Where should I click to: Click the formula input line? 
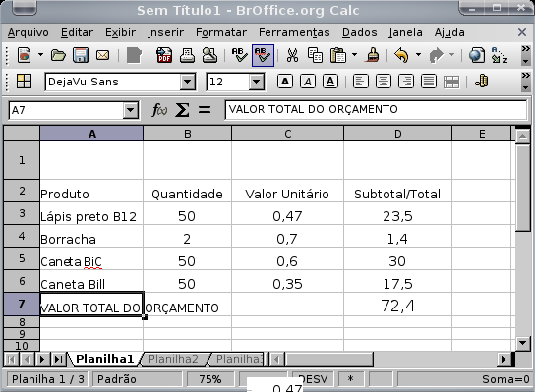click(376, 109)
